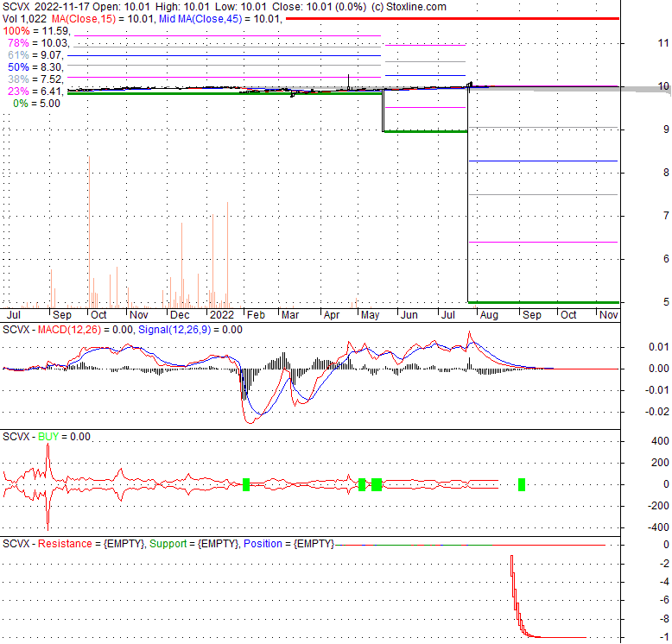Click the red MA line at chart top
The width and height of the screenshot is (672, 644).
(453, 18)
